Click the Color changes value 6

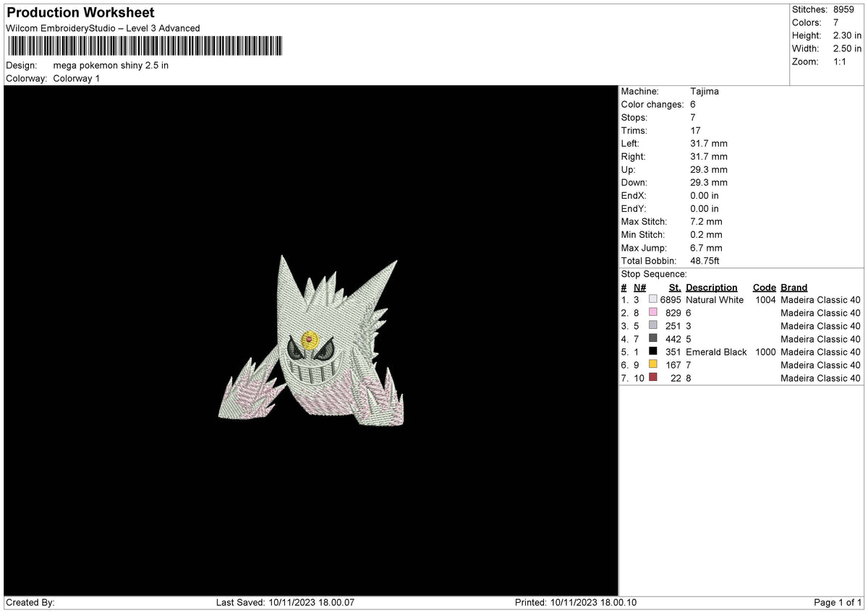tap(693, 104)
